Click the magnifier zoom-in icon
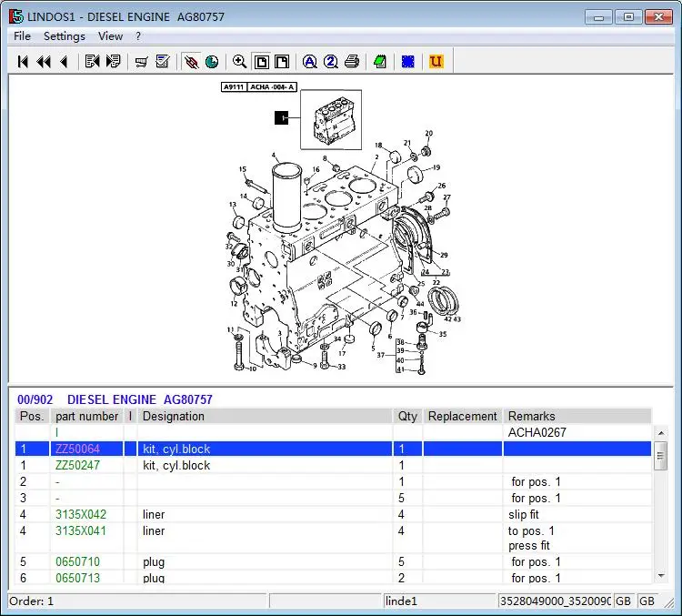This screenshot has width=682, height=616. point(239,62)
